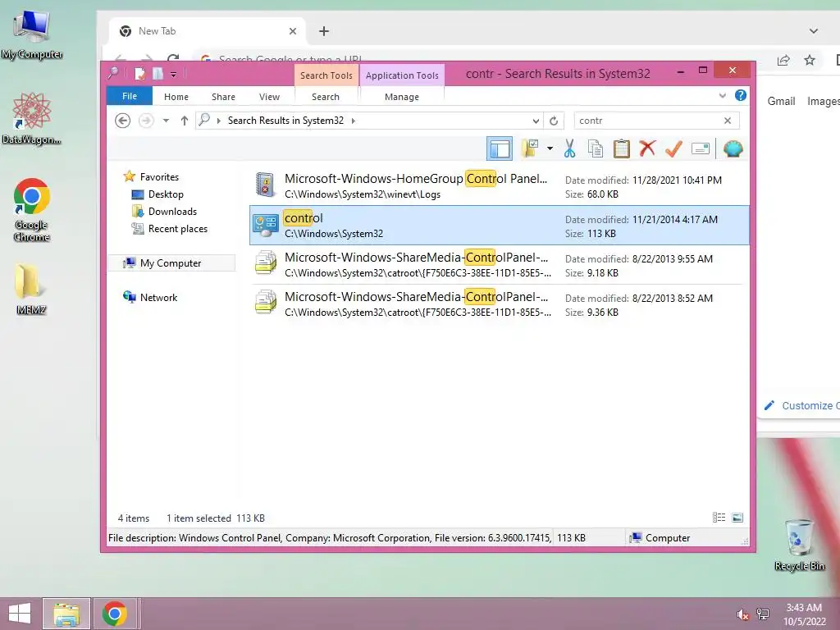The image size is (840, 630).
Task: Click the quick access New Folder icon
Action: pos(157,73)
